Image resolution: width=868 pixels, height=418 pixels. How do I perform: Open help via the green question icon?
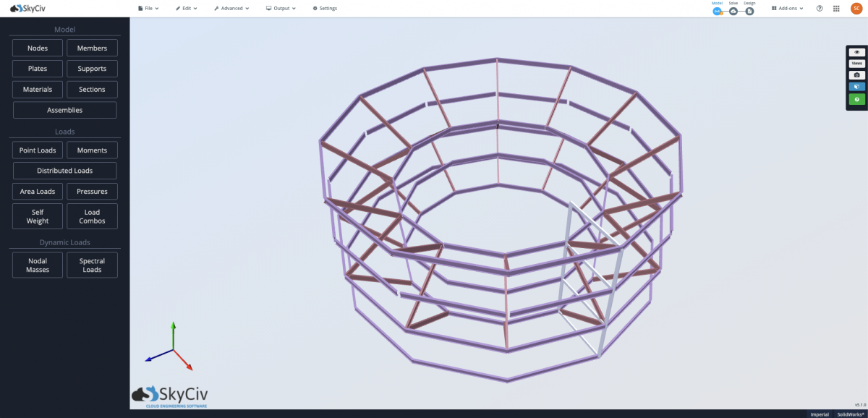856,99
